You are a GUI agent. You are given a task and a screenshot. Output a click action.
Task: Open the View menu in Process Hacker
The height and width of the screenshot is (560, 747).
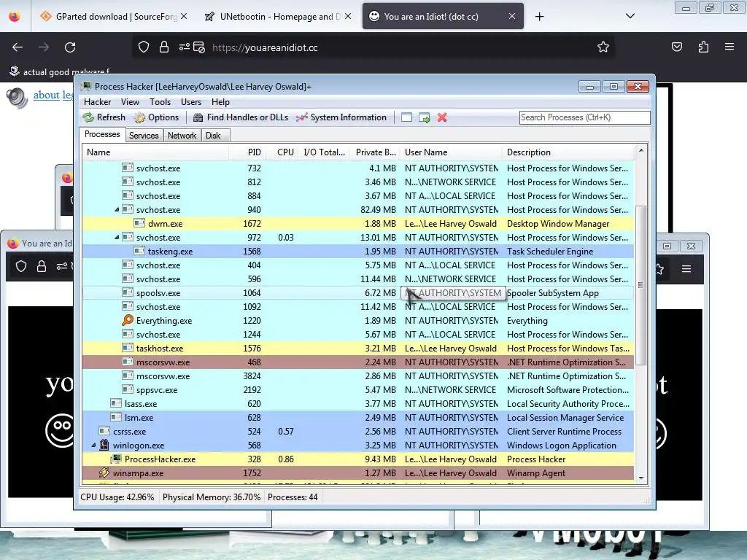130,102
